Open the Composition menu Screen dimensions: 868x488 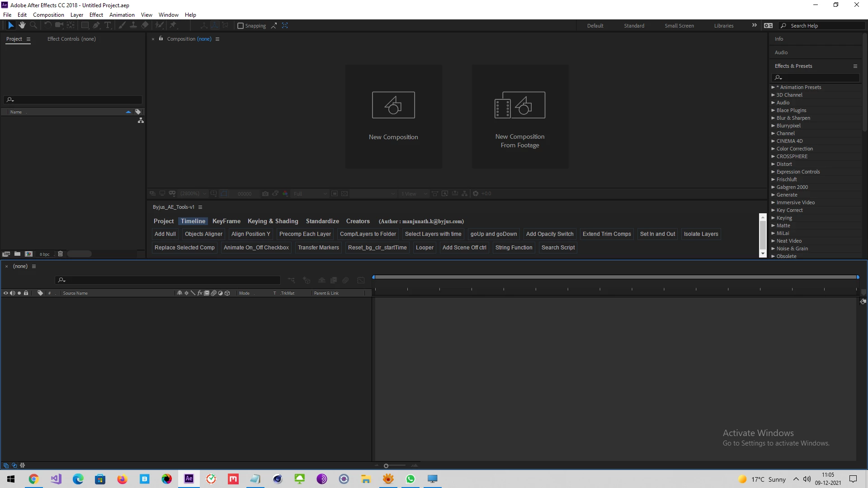(x=48, y=15)
